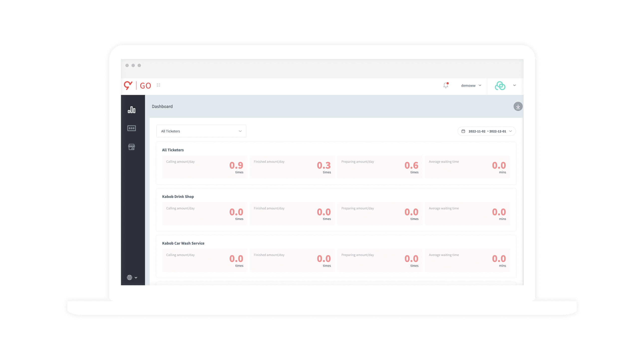Select the Kabob Car Wash Service heading
This screenshot has width=644, height=360.
(183, 243)
